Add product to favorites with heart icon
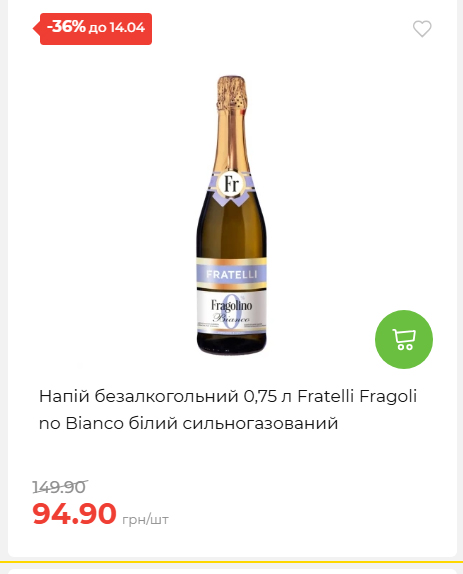Image resolution: width=463 pixels, height=574 pixels. pyautogui.click(x=422, y=29)
